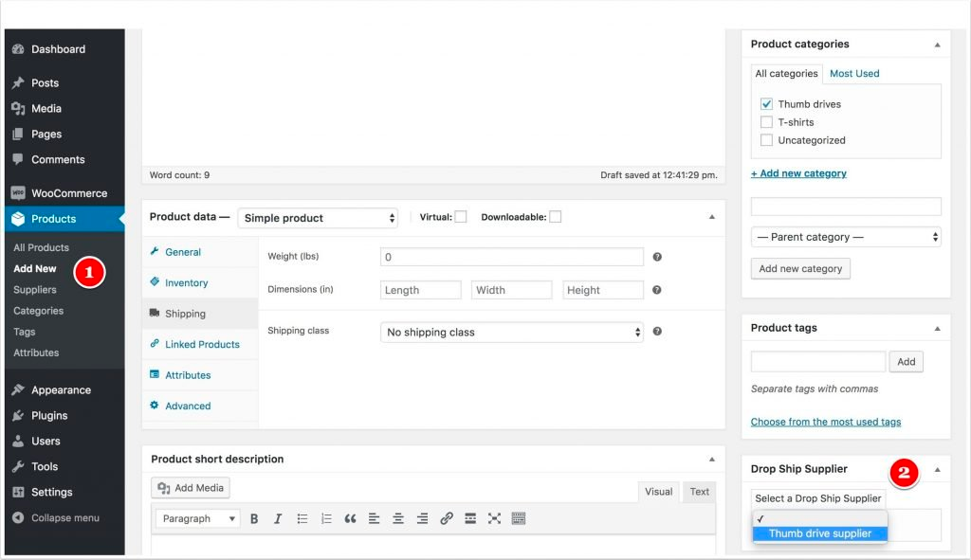Viewport: 971px width, 560px height.
Task: Uncheck the Thumb drives category
Action: pos(766,104)
